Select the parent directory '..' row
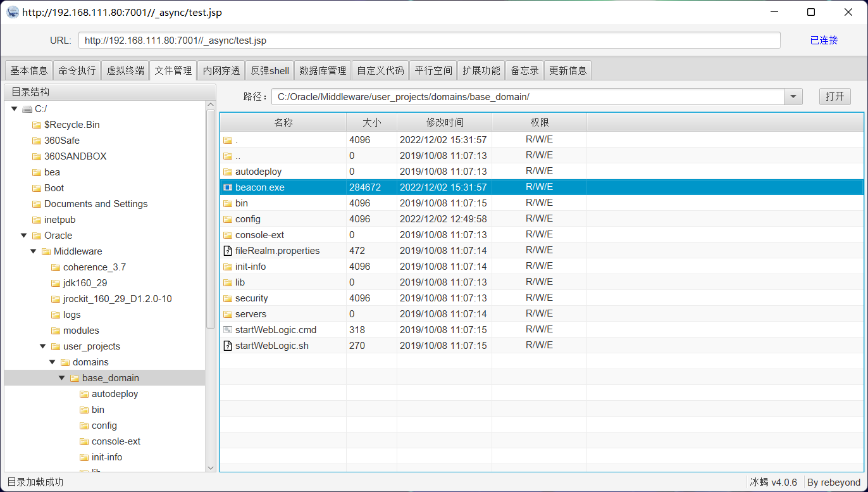 click(542, 156)
